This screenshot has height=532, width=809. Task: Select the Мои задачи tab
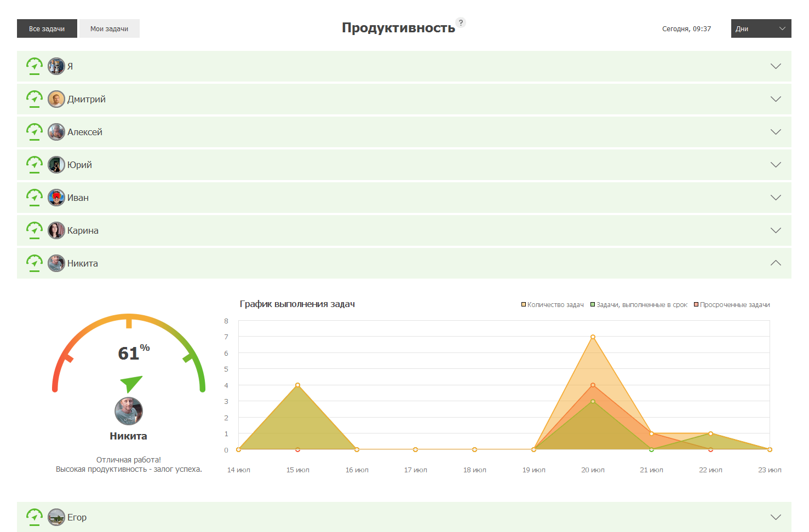tap(110, 28)
